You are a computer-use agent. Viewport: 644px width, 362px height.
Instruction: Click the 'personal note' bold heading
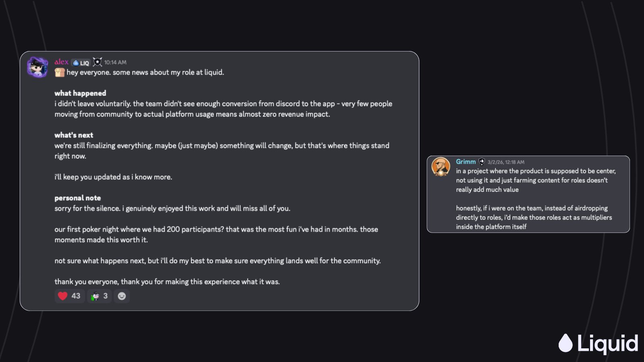78,198
